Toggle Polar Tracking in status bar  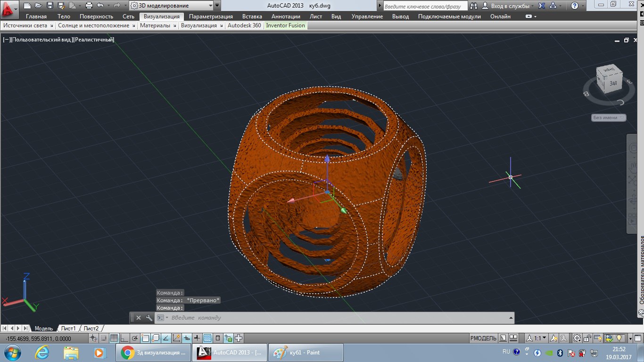pyautogui.click(x=134, y=338)
